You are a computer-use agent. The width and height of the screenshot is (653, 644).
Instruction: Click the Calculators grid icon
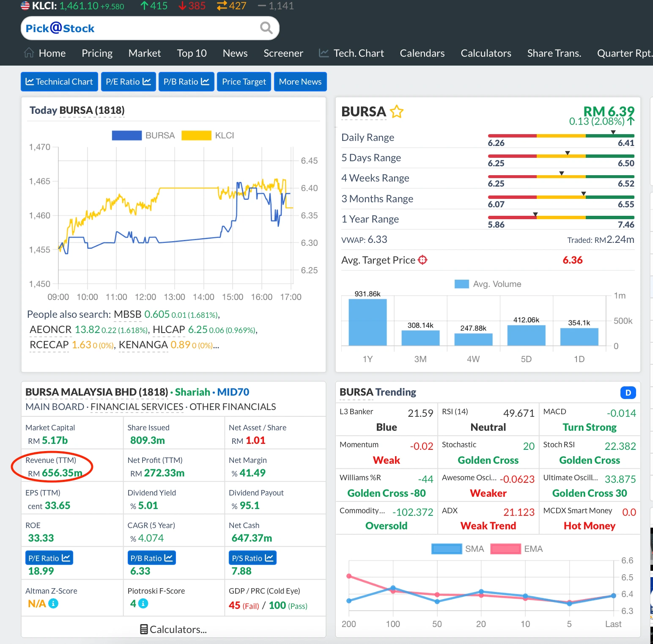pos(144,629)
